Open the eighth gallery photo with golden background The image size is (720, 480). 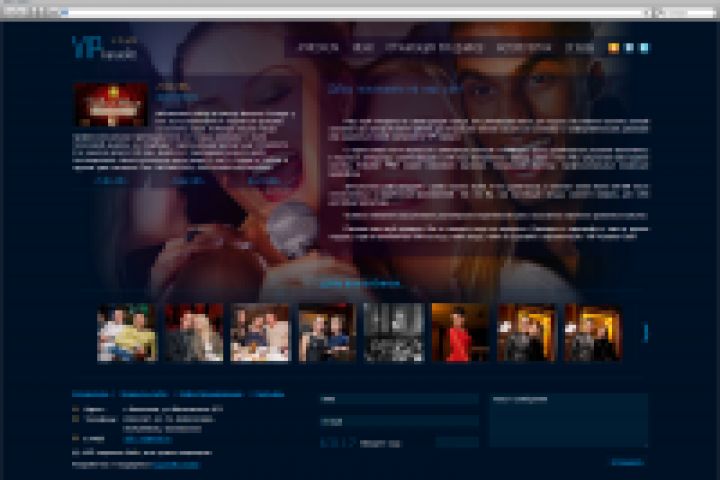click(593, 333)
